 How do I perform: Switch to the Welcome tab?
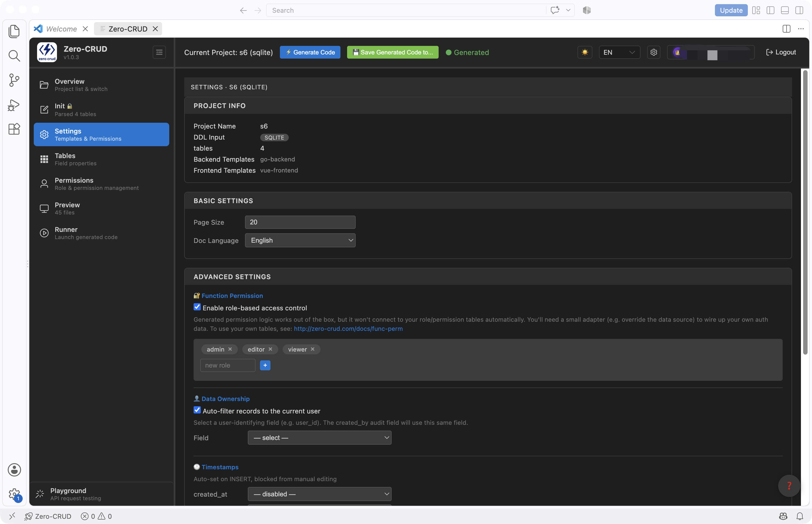61,29
